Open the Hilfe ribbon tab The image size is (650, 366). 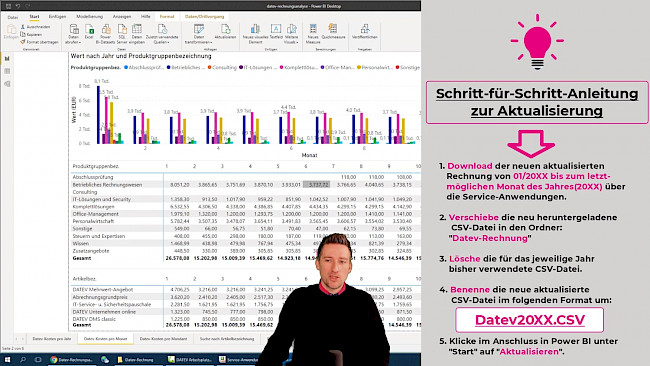(x=146, y=17)
